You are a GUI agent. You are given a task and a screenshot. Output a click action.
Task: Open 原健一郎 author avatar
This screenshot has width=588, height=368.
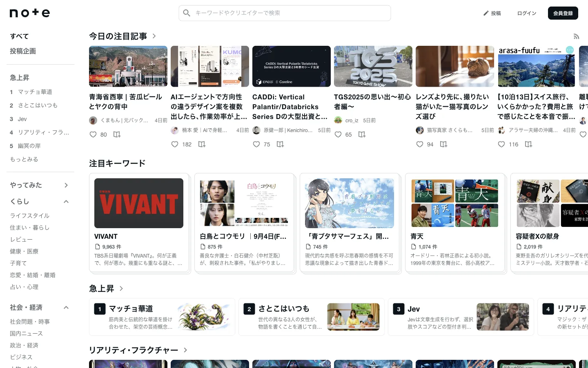[256, 130]
